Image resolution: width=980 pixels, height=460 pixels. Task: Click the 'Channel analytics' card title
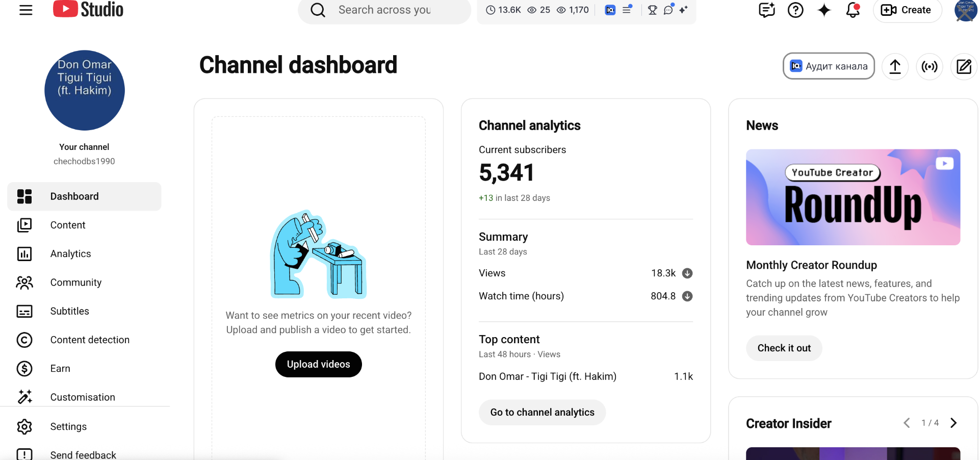tap(530, 125)
